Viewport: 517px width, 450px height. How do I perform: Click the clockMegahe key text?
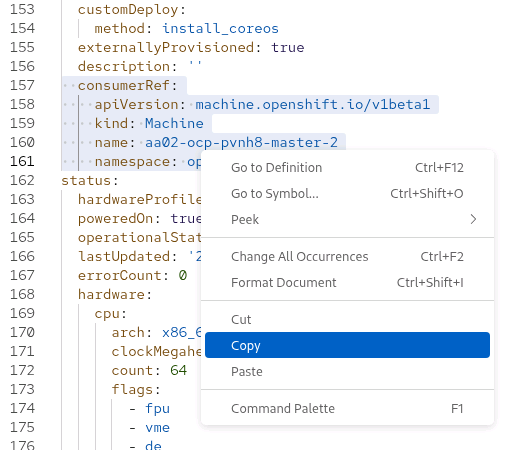(x=156, y=352)
